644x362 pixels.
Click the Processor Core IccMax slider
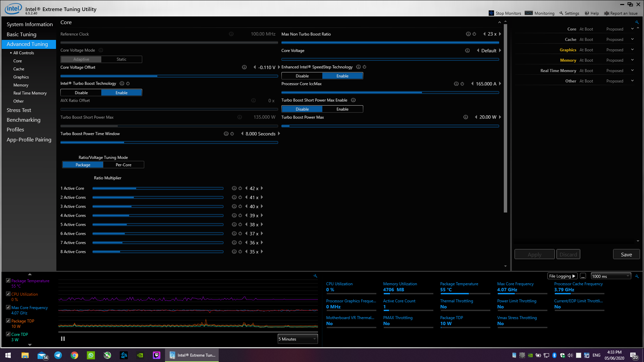point(390,93)
